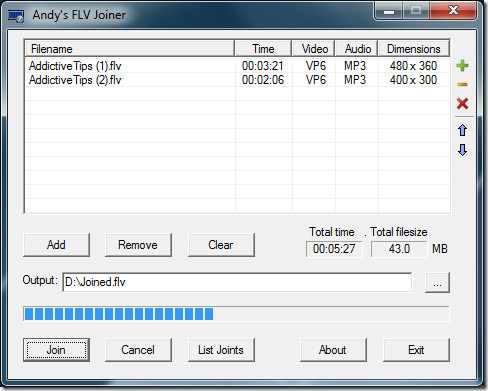Click the red X clear-list icon

[462, 104]
